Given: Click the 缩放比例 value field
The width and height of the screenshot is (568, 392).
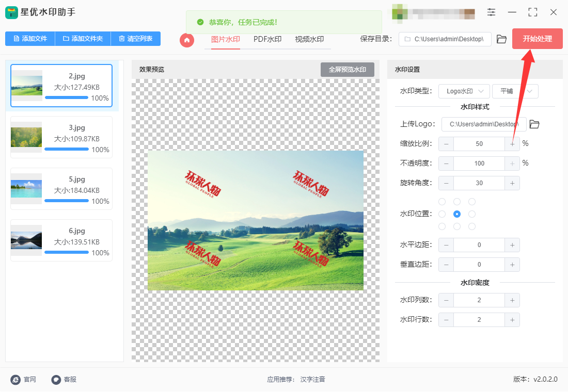Looking at the screenshot, I should [x=479, y=144].
